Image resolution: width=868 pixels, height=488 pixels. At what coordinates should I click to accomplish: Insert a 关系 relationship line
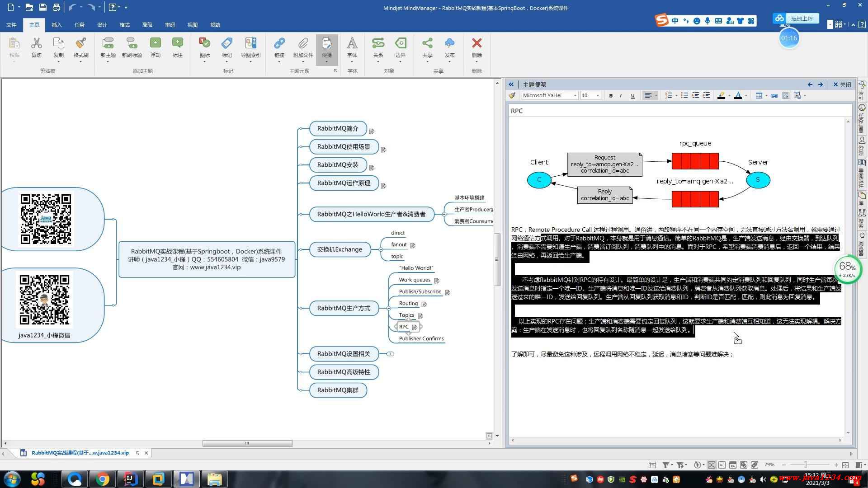coord(378,43)
